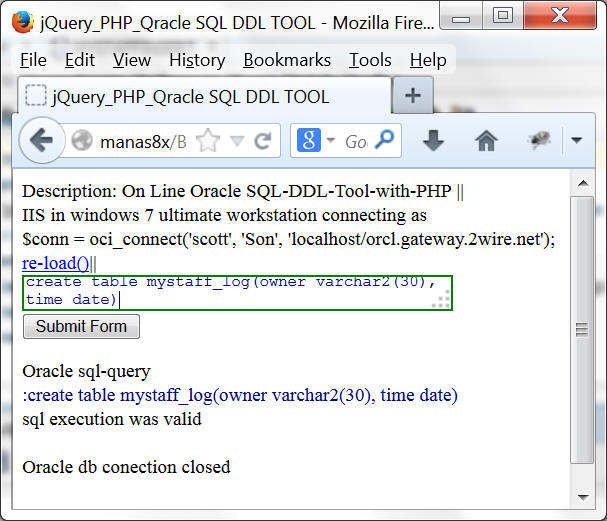Click the vertical scrollbar thumb

[x=582, y=330]
